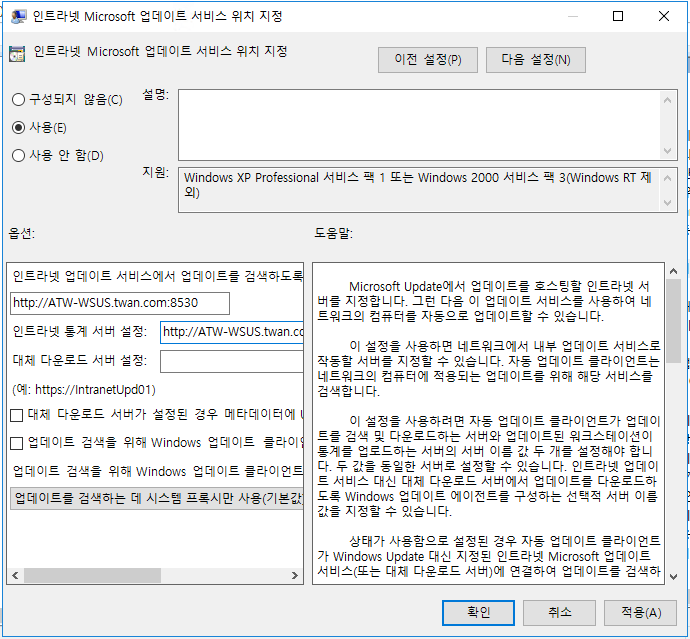Click the scroll down arrow of the 설명 box
690x639 pixels.
[x=668, y=151]
